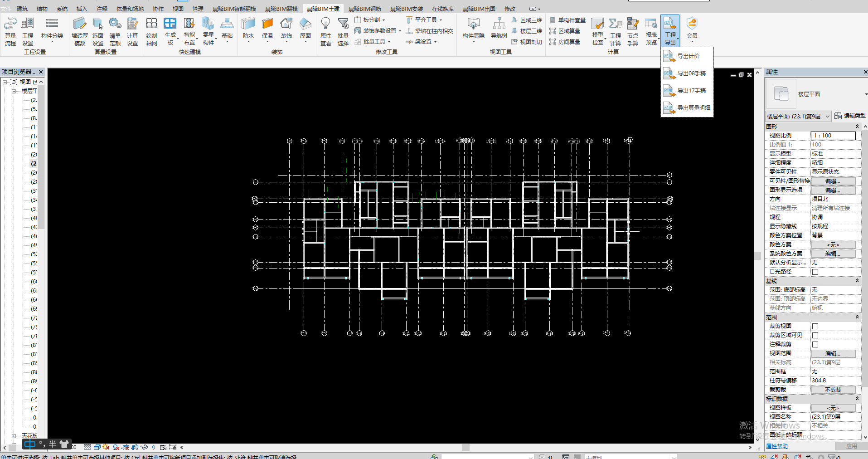868x459 pixels.
Task: Choose 导出17手稿 from export menu
Action: (x=688, y=91)
